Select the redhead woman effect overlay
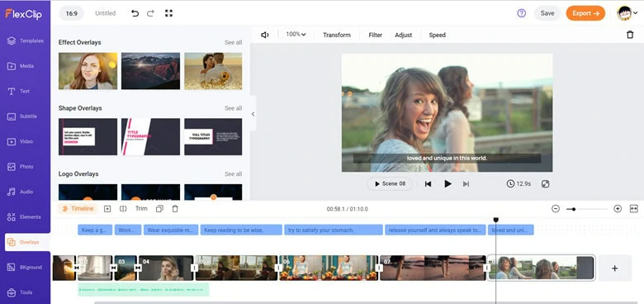The height and width of the screenshot is (304, 644). tap(88, 71)
